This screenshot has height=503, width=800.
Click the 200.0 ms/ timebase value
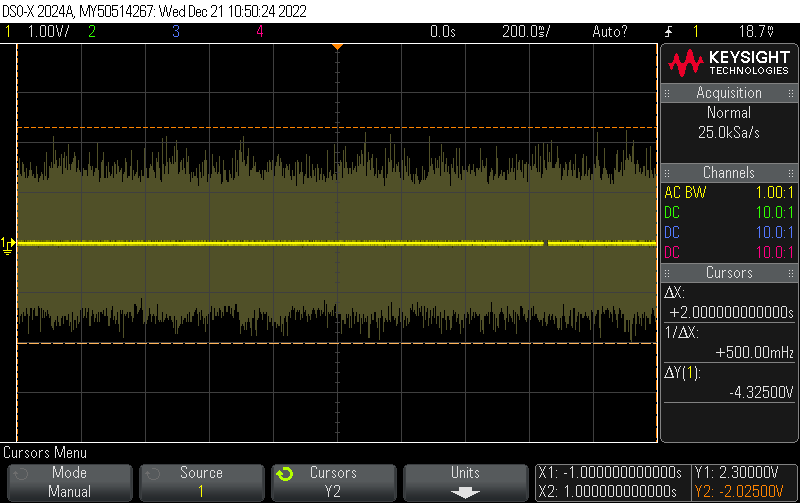[526, 32]
